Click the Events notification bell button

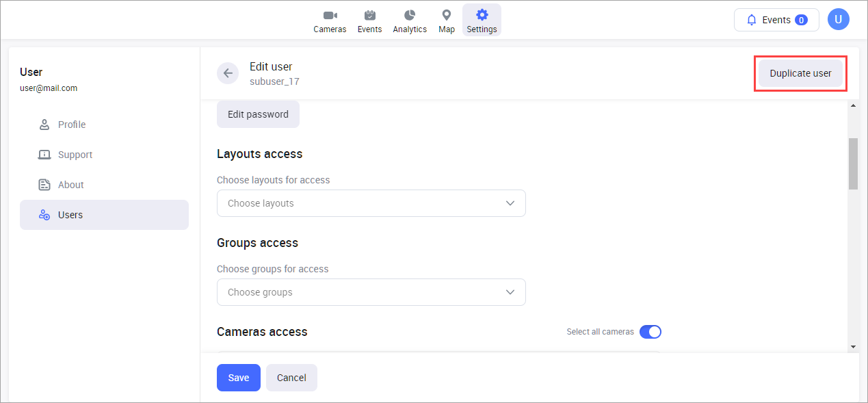tap(776, 20)
